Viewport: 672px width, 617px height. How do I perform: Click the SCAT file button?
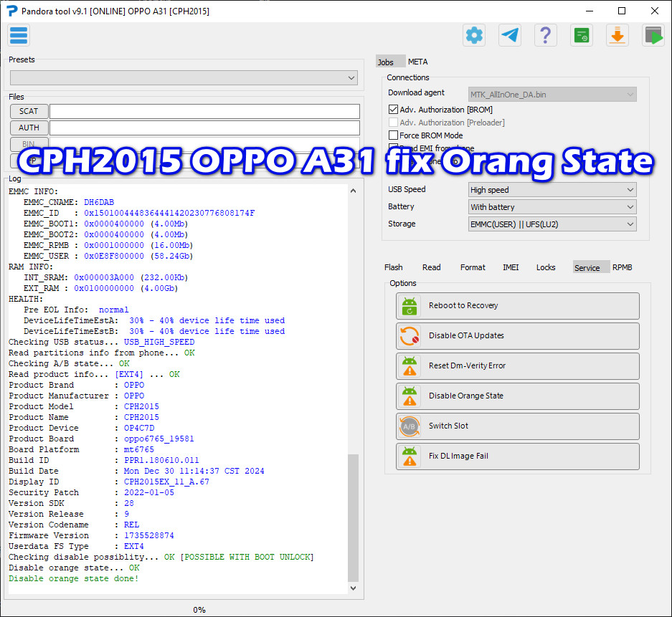pos(29,111)
